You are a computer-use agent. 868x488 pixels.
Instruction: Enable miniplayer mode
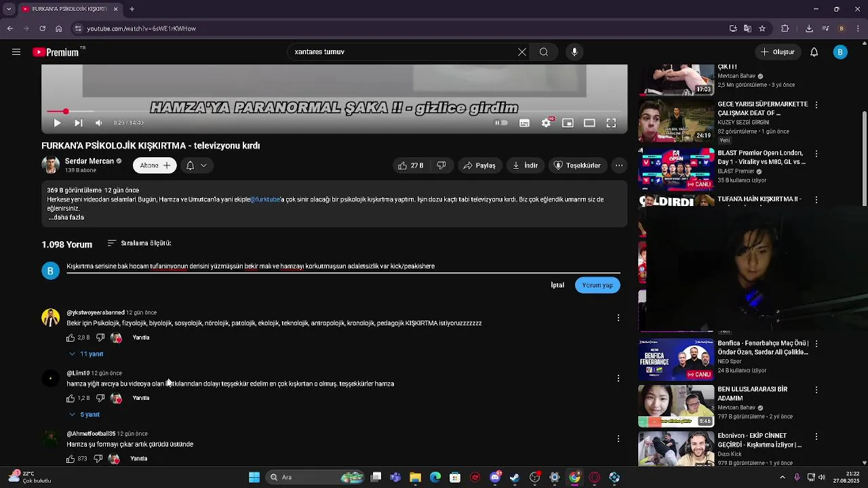(568, 123)
